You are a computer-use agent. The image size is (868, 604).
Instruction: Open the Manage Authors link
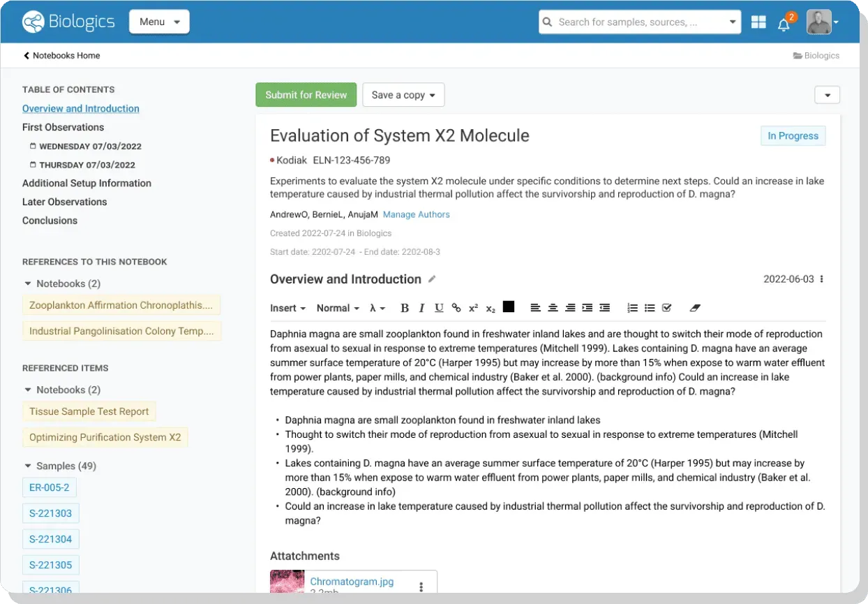point(416,214)
